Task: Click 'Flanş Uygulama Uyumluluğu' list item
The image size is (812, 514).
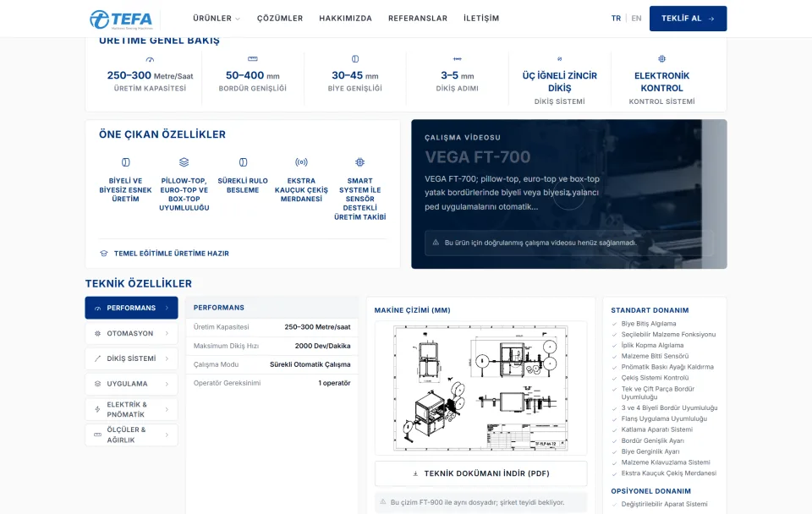Action: pyautogui.click(x=664, y=418)
